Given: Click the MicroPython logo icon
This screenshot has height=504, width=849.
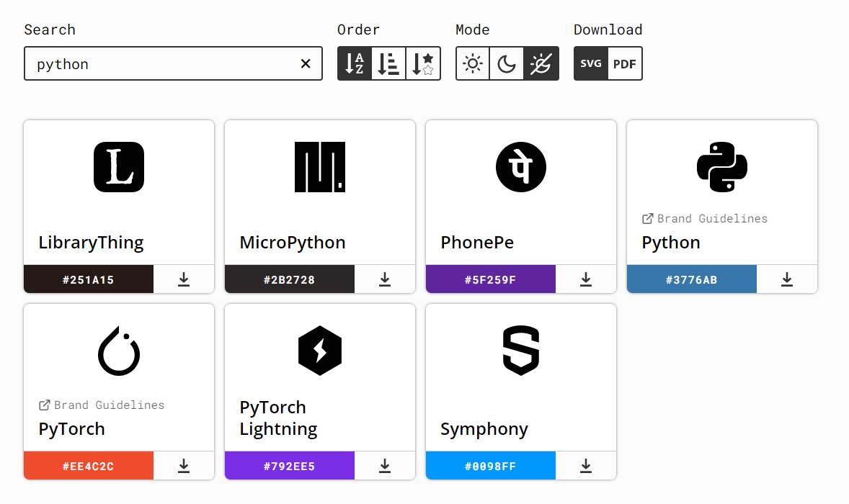Looking at the screenshot, I should pos(320,167).
